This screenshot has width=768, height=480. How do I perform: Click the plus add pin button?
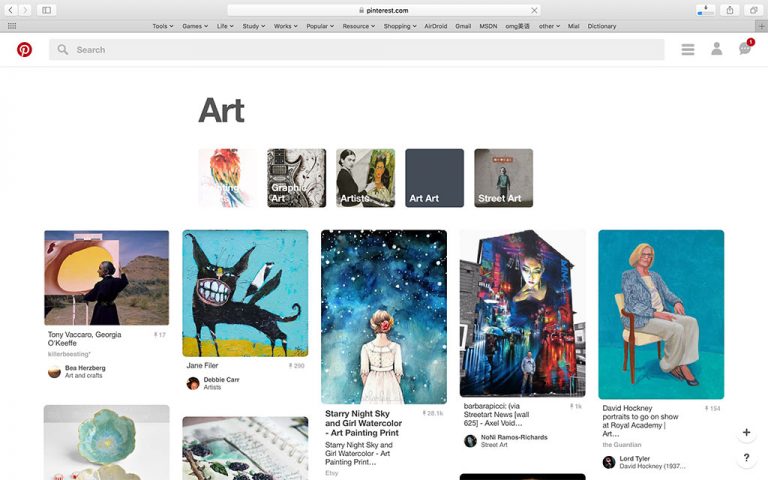(746, 432)
